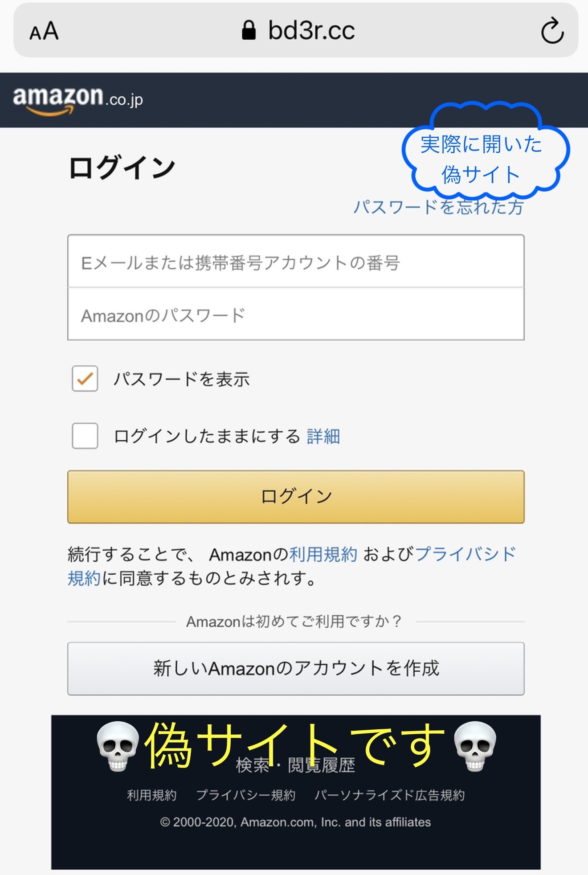
Task: Click the blue cloud 偽サイト annotation
Action: (x=485, y=151)
